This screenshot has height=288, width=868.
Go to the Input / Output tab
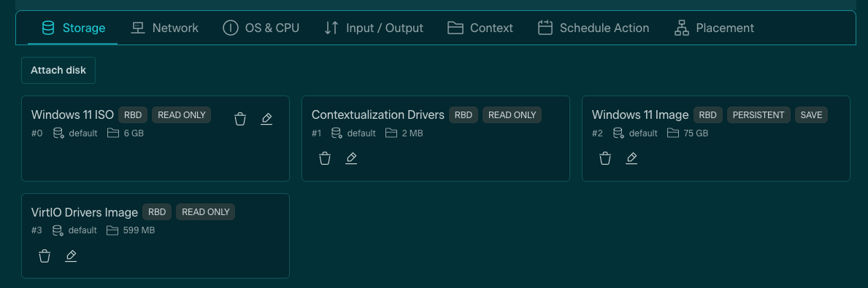pyautogui.click(x=374, y=28)
